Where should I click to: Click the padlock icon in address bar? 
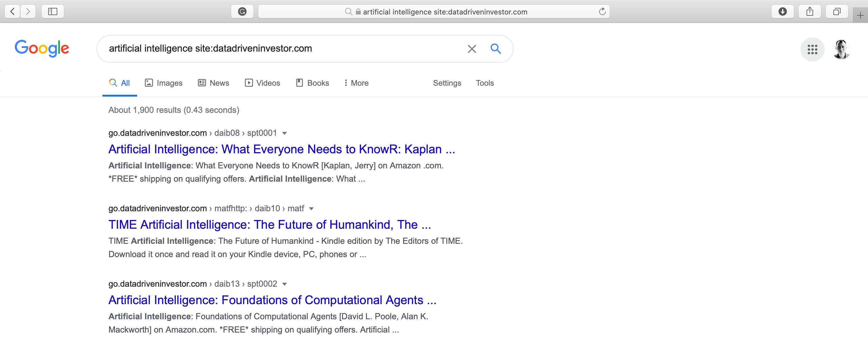358,12
